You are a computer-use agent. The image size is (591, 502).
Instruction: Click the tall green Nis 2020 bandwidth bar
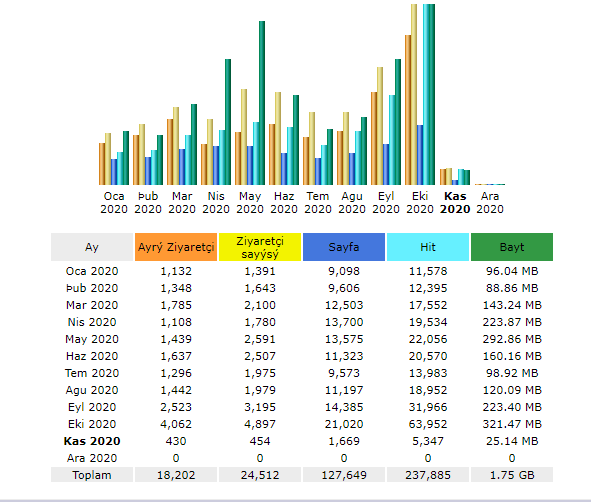(x=228, y=122)
